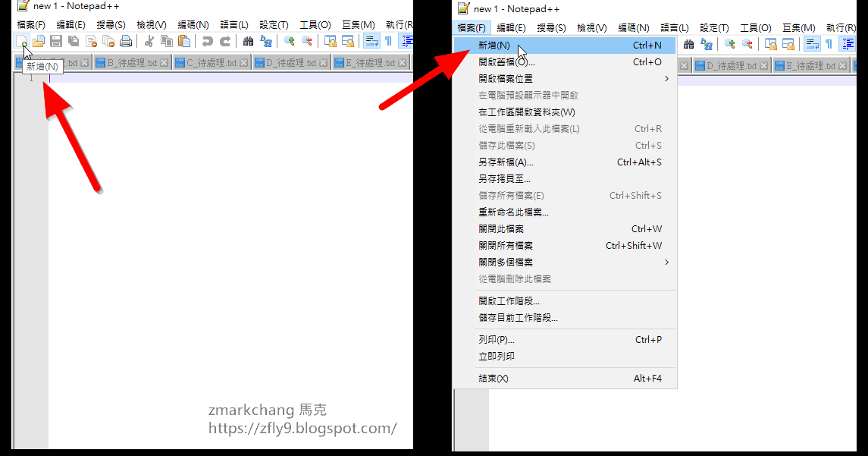This screenshot has width=868, height=456.
Task: Choose 另存新檔(A)... menu entry
Action: tap(565, 162)
